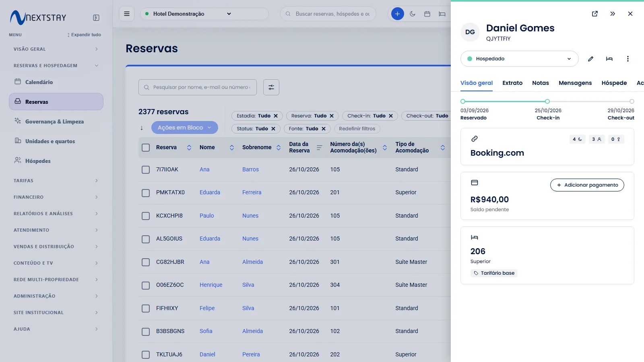This screenshot has width=644, height=362.
Task: Open the reservation in a new window
Action: click(x=595, y=14)
